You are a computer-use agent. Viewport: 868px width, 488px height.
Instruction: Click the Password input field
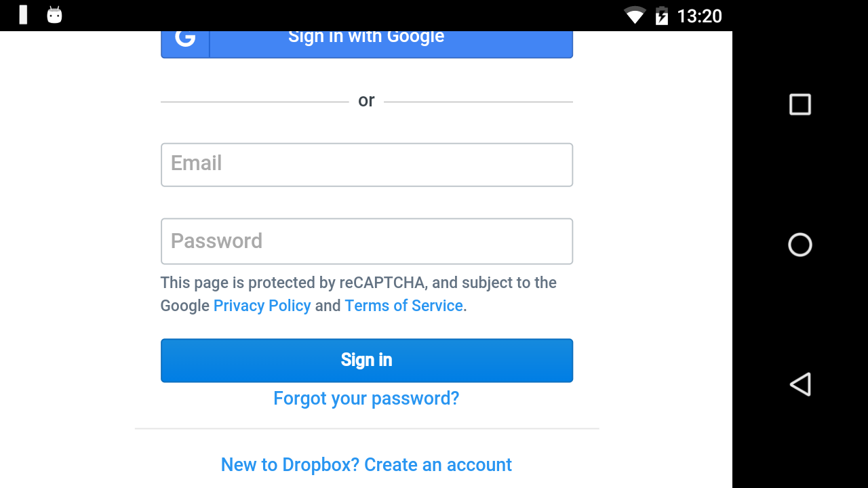click(366, 241)
